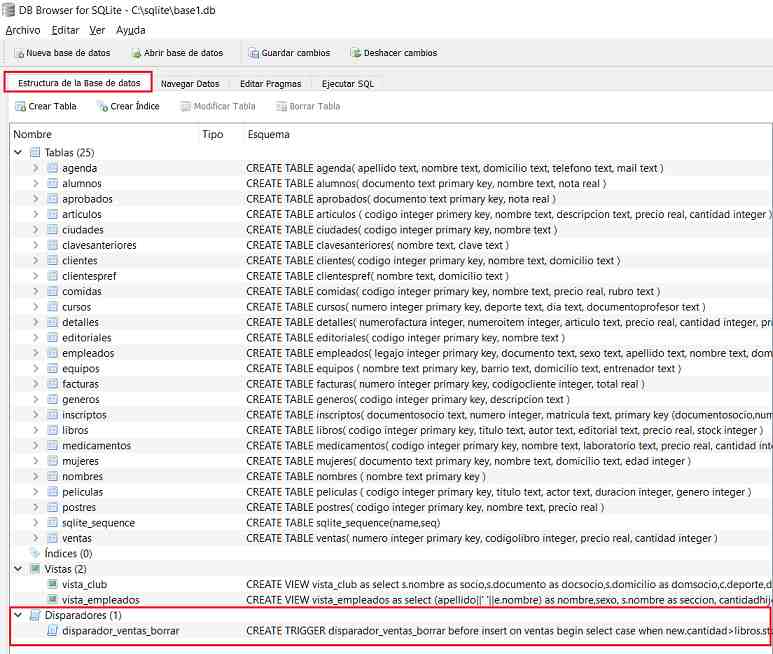Click the Crear Tabla icon

click(x=20, y=106)
